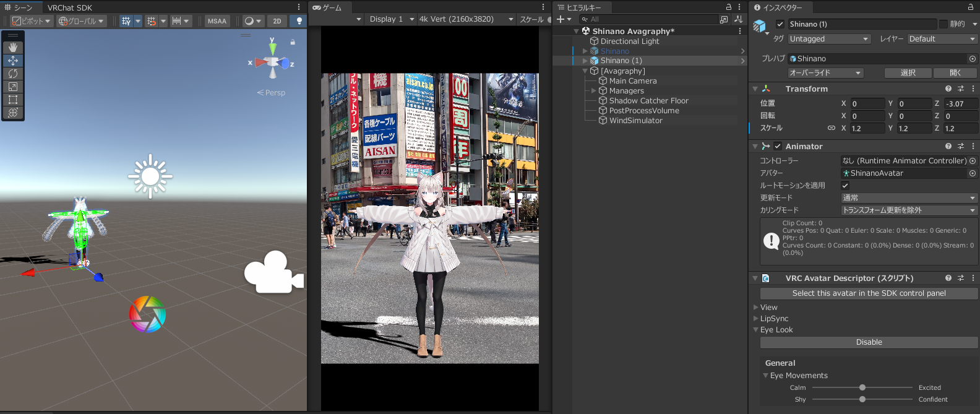This screenshot has width=980, height=414.
Task: Click the Animator controller picker circle
Action: click(973, 161)
